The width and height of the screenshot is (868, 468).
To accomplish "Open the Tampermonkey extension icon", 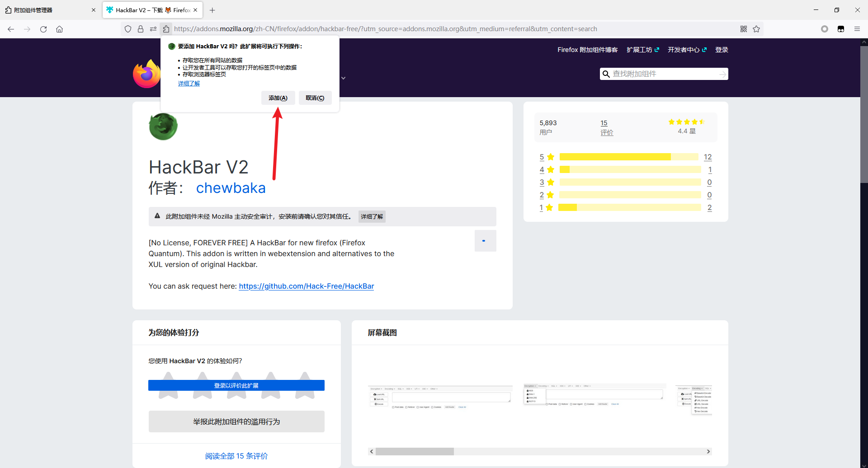I will pos(841,29).
